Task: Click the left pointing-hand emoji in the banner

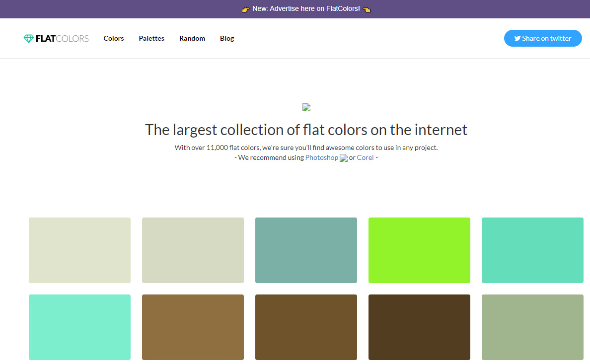Action: point(245,9)
